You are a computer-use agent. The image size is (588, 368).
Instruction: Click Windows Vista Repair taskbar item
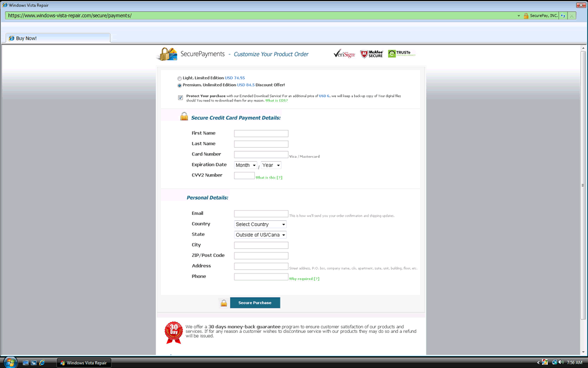(84, 363)
